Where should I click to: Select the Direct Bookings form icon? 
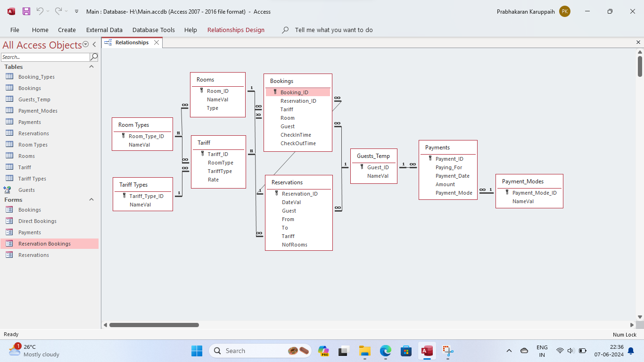9,221
